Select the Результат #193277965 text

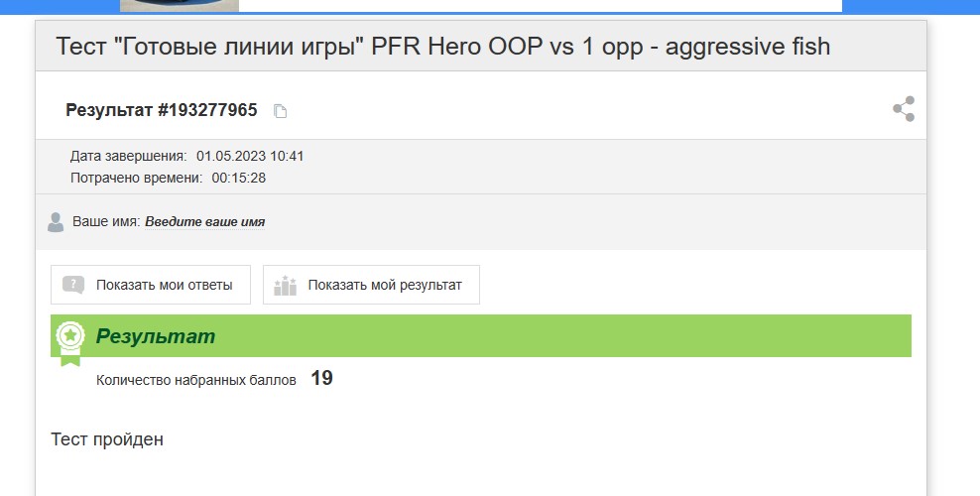coord(161,110)
